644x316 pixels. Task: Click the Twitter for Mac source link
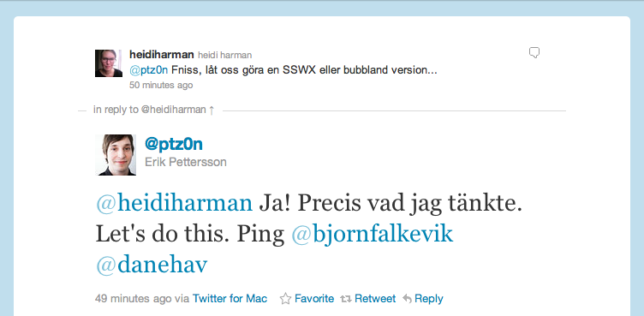[230, 298]
